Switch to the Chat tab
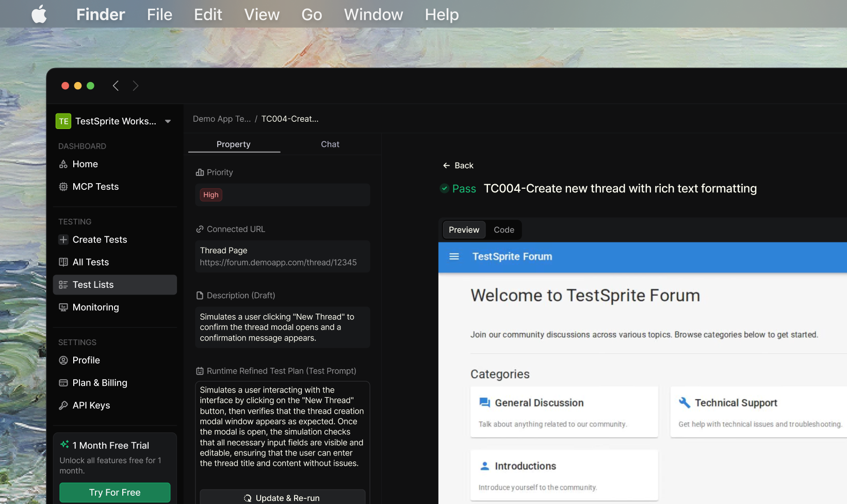847x504 pixels. (330, 144)
